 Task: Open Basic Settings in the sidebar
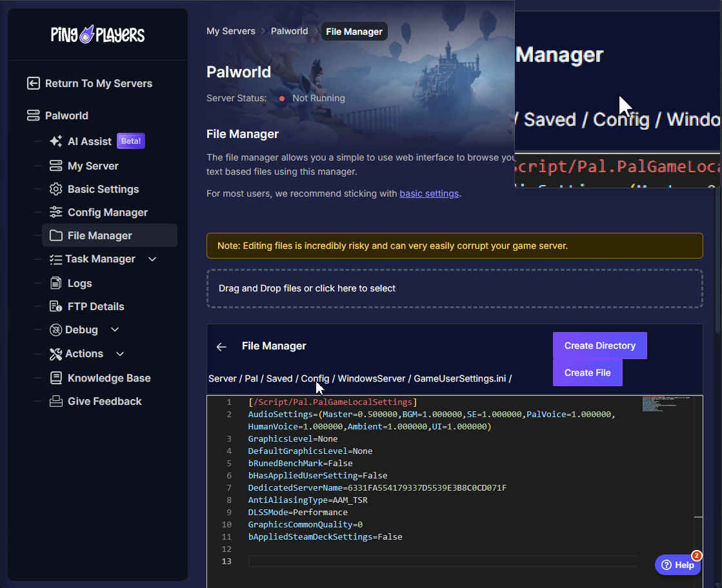103,189
